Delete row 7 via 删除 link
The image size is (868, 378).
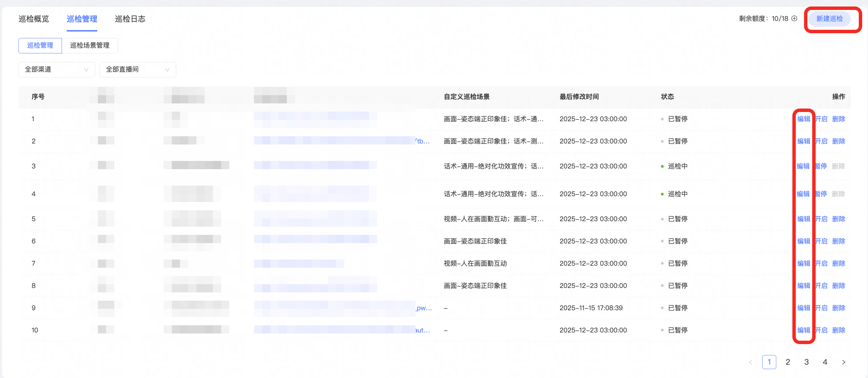[x=839, y=263]
